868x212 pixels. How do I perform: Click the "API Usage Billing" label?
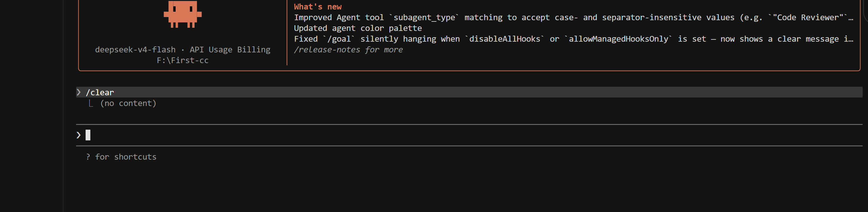[x=230, y=50]
